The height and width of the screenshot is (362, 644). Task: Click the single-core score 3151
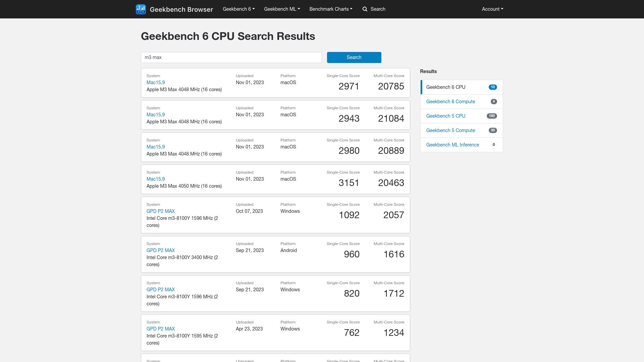coord(349,183)
